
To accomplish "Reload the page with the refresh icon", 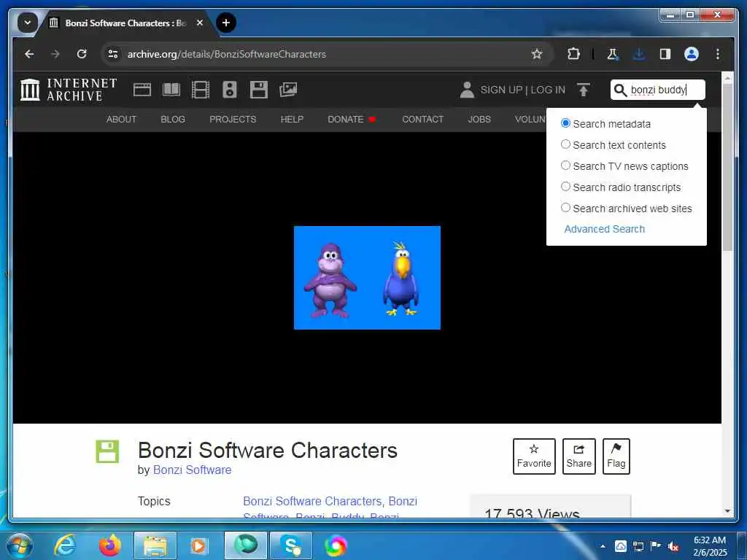I will pos(82,54).
